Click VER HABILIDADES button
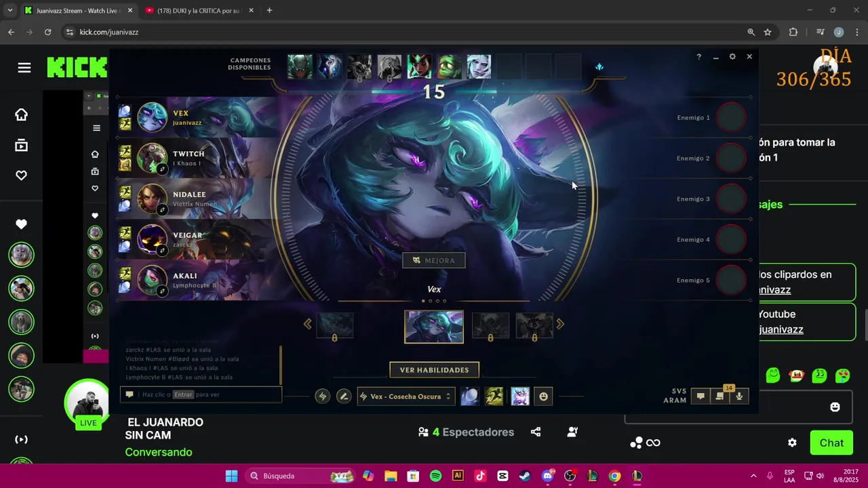This screenshot has width=868, height=488. [x=434, y=370]
